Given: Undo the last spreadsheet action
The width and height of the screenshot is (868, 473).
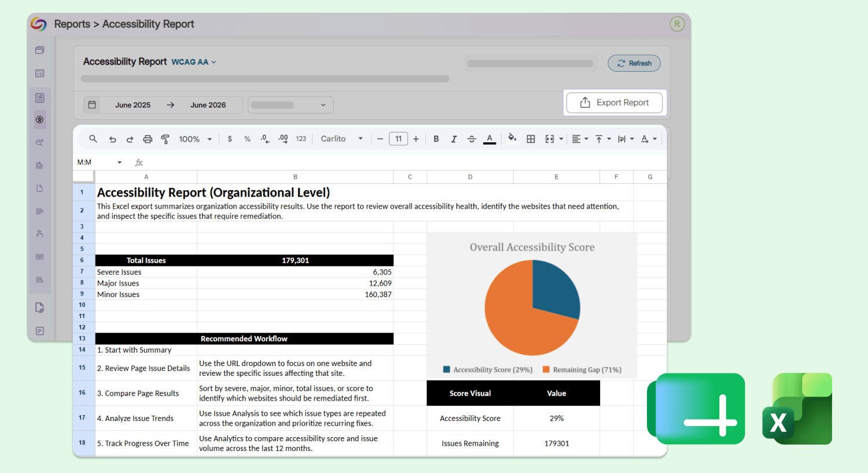Looking at the screenshot, I should (x=112, y=139).
